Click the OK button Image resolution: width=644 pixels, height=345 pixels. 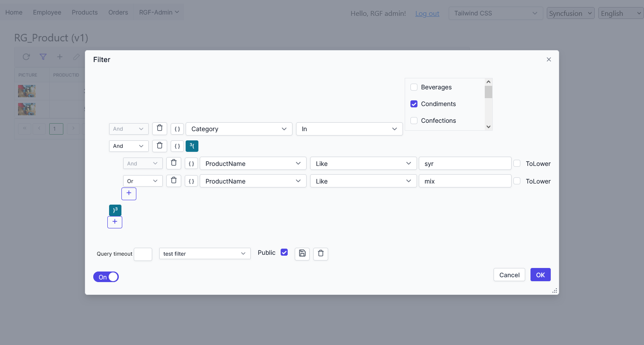[540, 275]
